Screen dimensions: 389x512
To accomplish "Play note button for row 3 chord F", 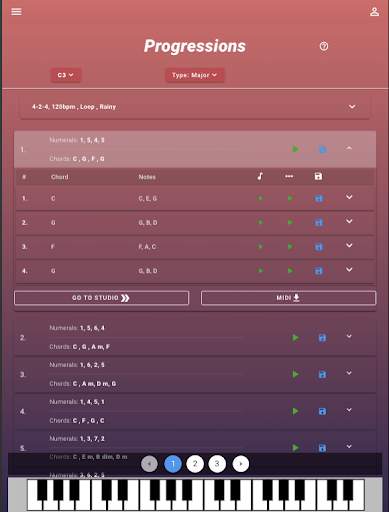I will pyautogui.click(x=260, y=247).
